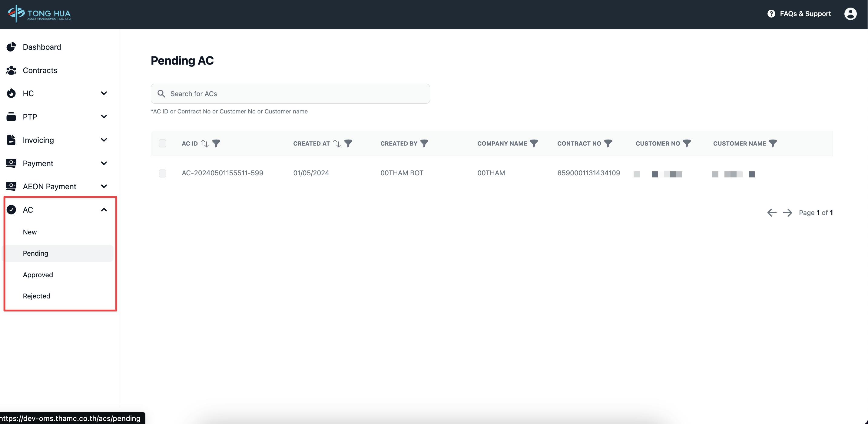The image size is (868, 424).
Task: Click the Dashboard icon in sidebar
Action: click(x=11, y=47)
